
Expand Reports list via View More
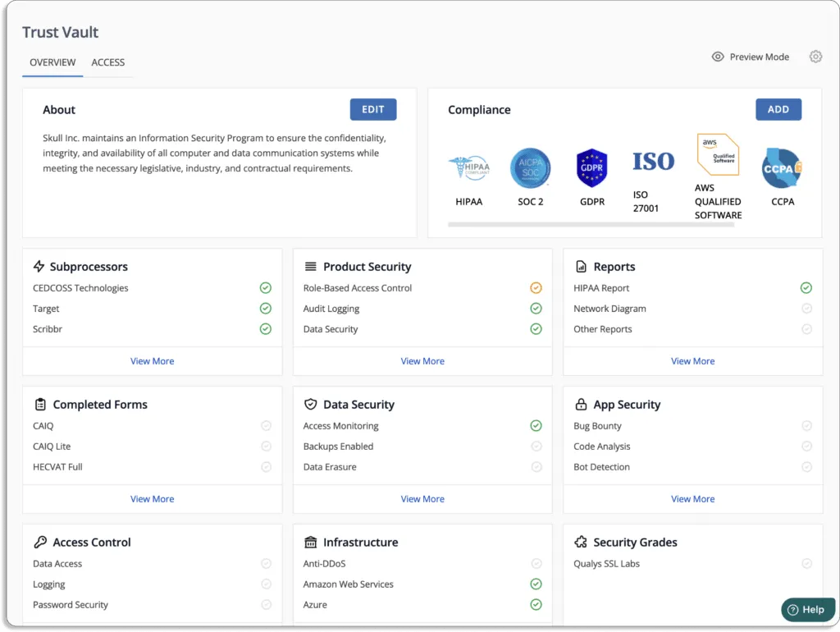692,361
